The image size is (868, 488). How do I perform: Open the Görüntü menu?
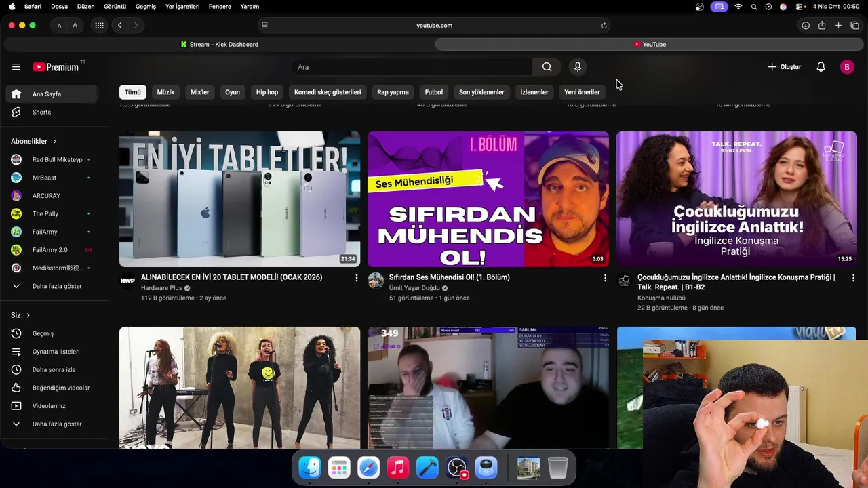coord(115,7)
